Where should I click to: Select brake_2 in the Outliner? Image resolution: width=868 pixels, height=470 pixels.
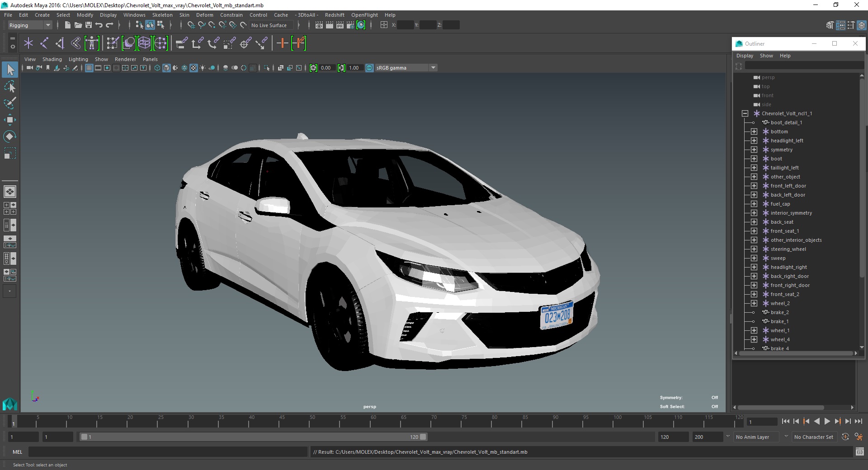[779, 312]
